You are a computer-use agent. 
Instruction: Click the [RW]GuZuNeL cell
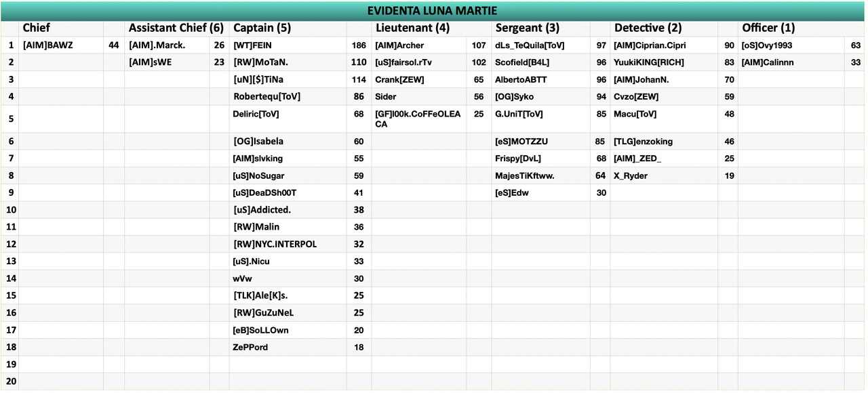pyautogui.click(x=288, y=312)
